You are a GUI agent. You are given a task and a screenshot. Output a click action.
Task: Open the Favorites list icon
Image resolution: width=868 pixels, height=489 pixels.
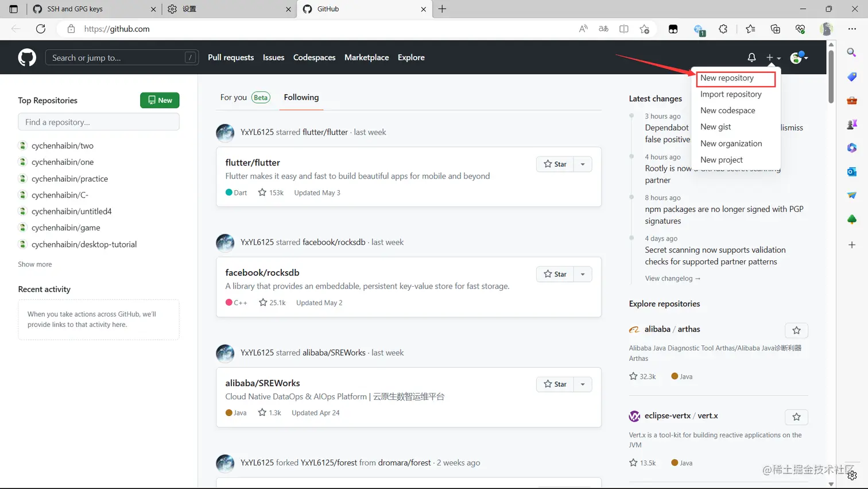click(750, 29)
